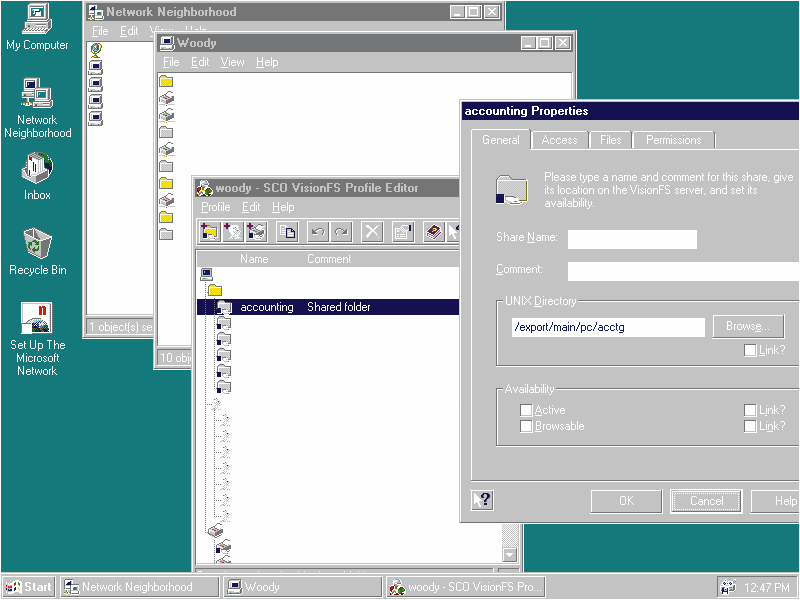This screenshot has width=800, height=600.
Task: Select the Network Neighborhood desktop icon
Action: [x=37, y=108]
